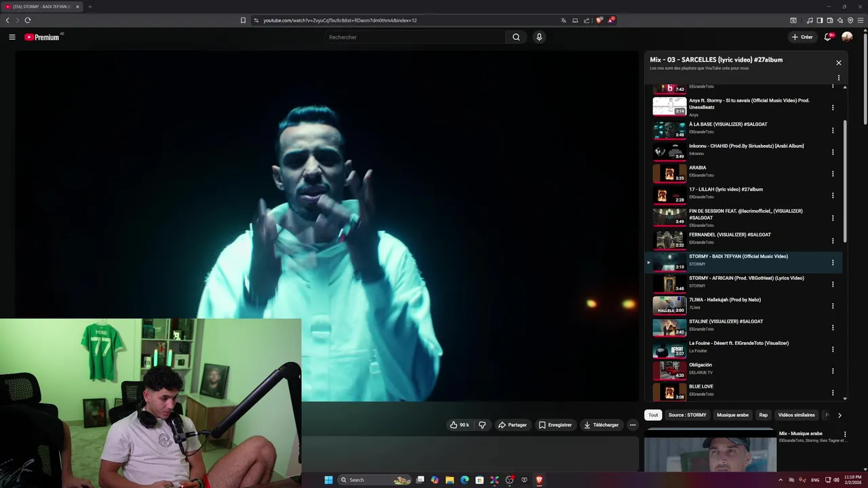868x488 pixels.
Task: Reload the page
Action: coord(28,20)
